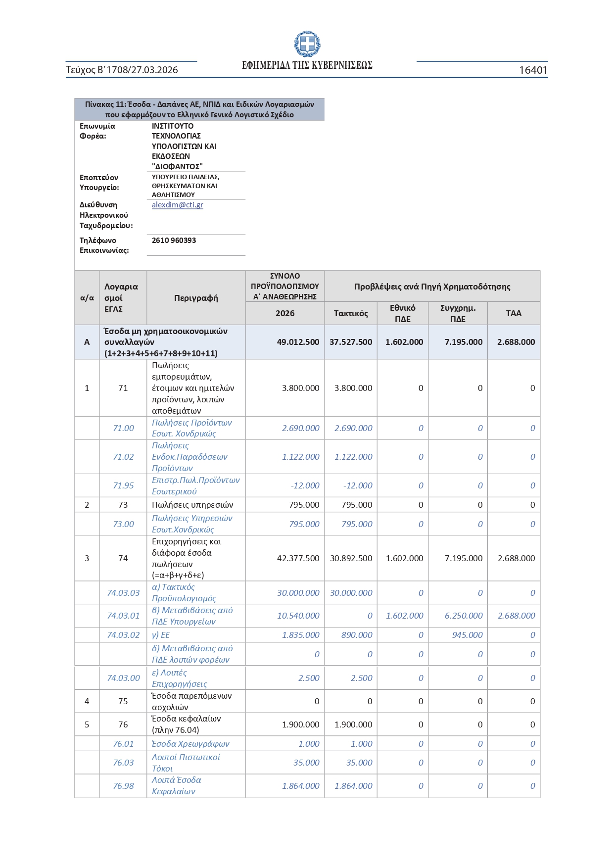The width and height of the screenshot is (614, 868).
Task: Click the page number 16401
Action: click(532, 70)
